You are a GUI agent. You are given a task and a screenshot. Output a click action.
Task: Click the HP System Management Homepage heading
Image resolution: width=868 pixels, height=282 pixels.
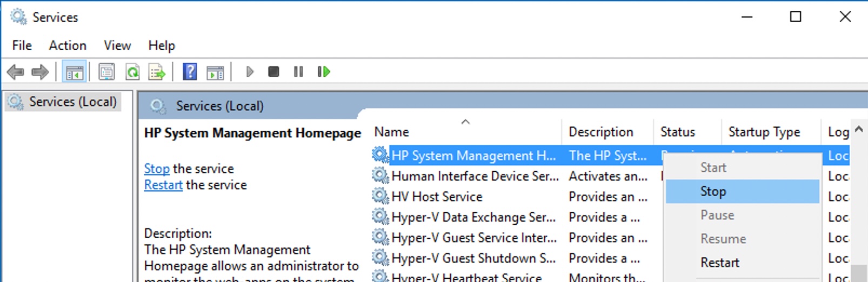(x=252, y=133)
